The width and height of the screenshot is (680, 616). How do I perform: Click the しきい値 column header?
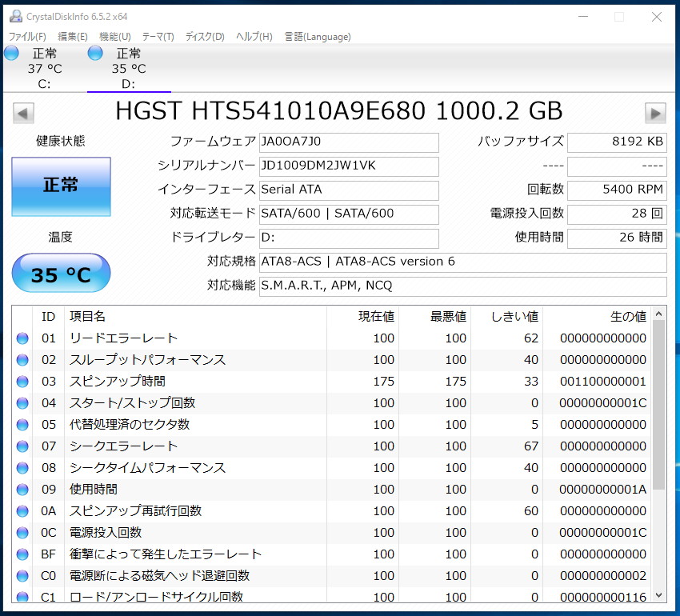(506, 317)
